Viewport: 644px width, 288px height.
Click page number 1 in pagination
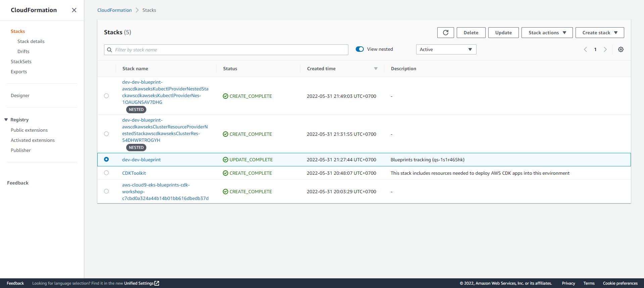click(x=595, y=49)
